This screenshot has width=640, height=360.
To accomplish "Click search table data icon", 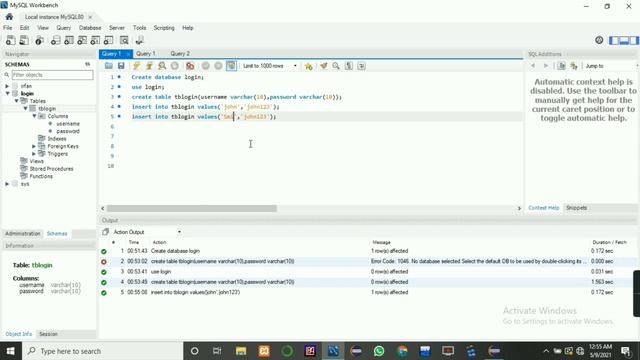I will point(124,40).
